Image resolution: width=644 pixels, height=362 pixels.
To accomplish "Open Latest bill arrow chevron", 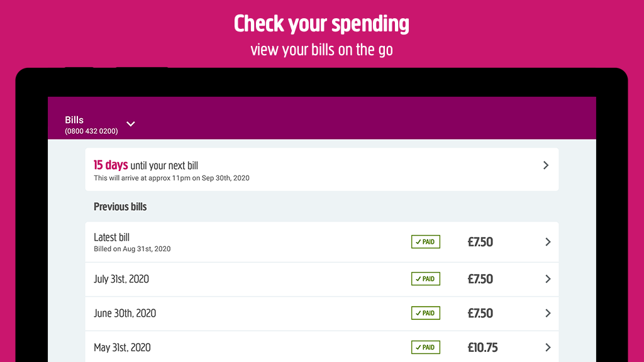I will tap(548, 242).
